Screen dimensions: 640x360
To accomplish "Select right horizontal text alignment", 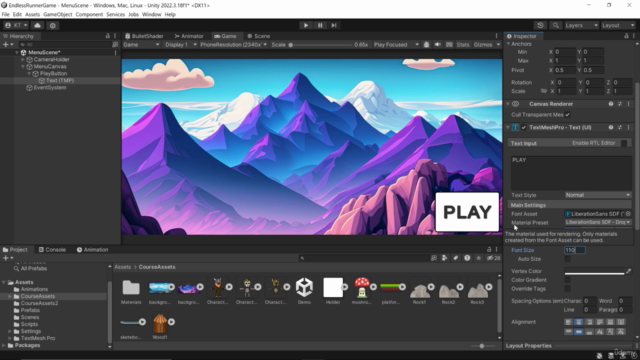I will [x=589, y=322].
